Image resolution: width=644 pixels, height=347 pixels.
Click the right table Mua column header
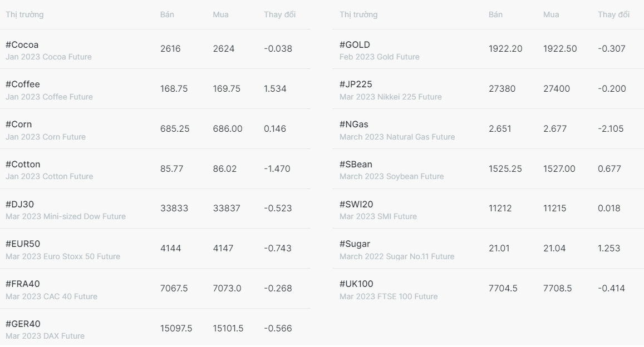click(x=551, y=15)
